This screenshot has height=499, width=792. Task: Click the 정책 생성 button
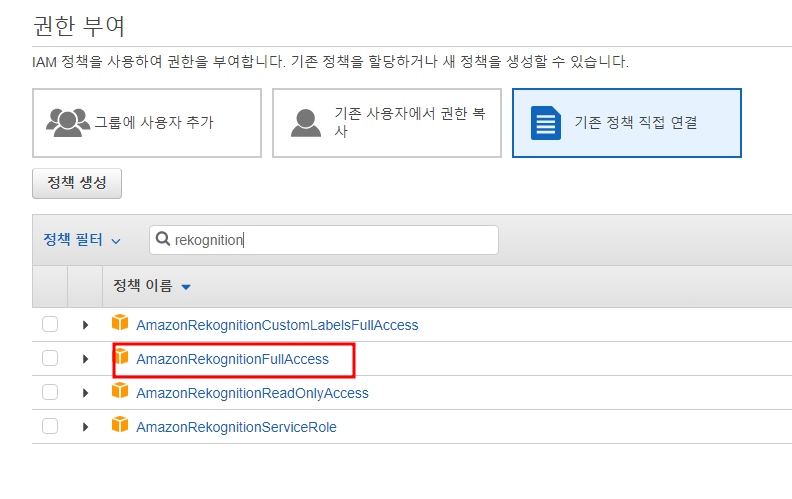[77, 183]
